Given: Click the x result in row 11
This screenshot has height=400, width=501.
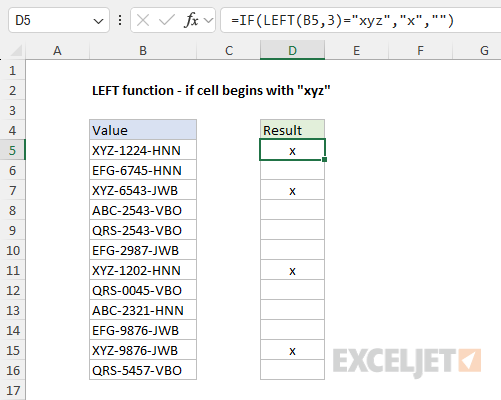Looking at the screenshot, I should 292,270.
